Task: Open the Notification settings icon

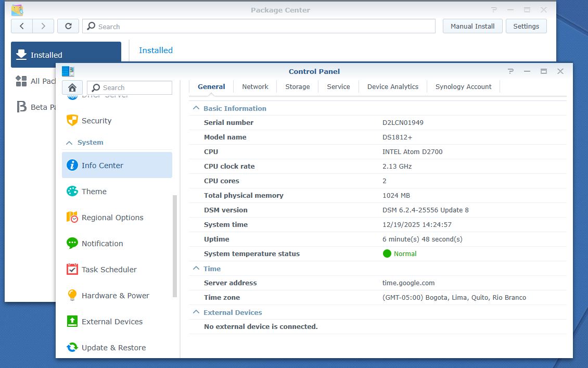Action: pyautogui.click(x=101, y=243)
